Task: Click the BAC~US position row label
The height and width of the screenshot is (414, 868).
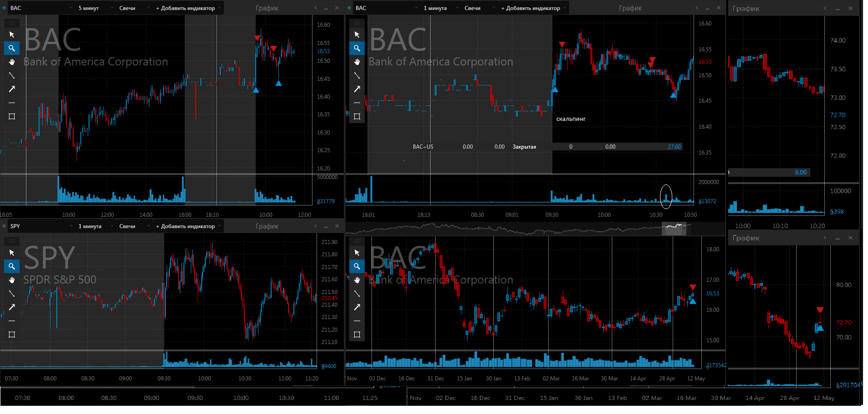Action: (423, 147)
